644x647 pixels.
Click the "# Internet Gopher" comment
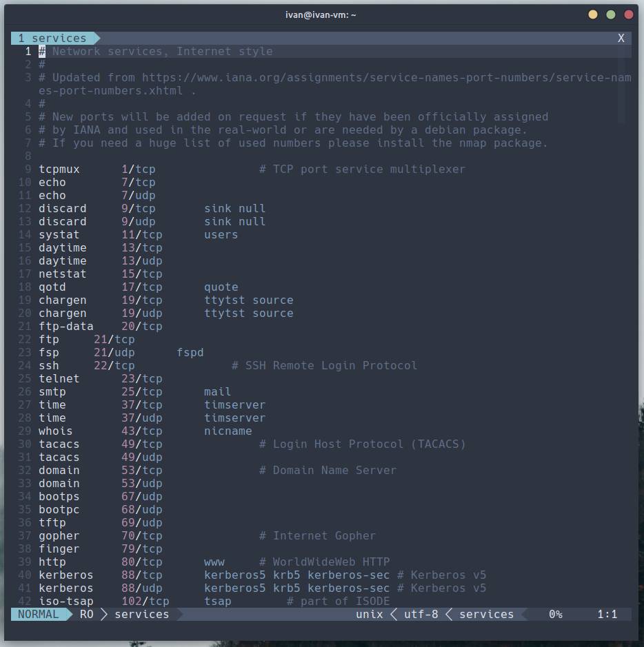(317, 535)
